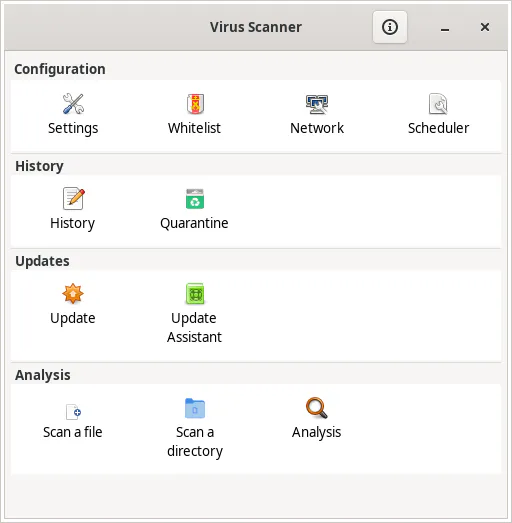View scan History notepad icon
This screenshot has width=512, height=523.
73,198
